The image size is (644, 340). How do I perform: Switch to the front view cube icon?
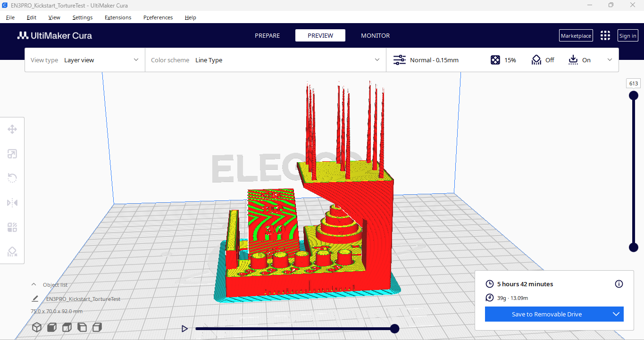(52, 327)
